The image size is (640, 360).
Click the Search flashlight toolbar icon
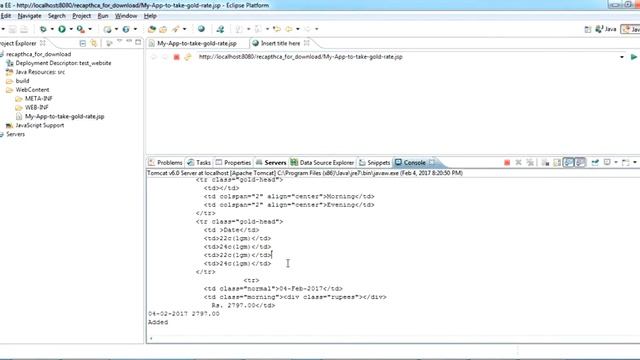click(176, 29)
